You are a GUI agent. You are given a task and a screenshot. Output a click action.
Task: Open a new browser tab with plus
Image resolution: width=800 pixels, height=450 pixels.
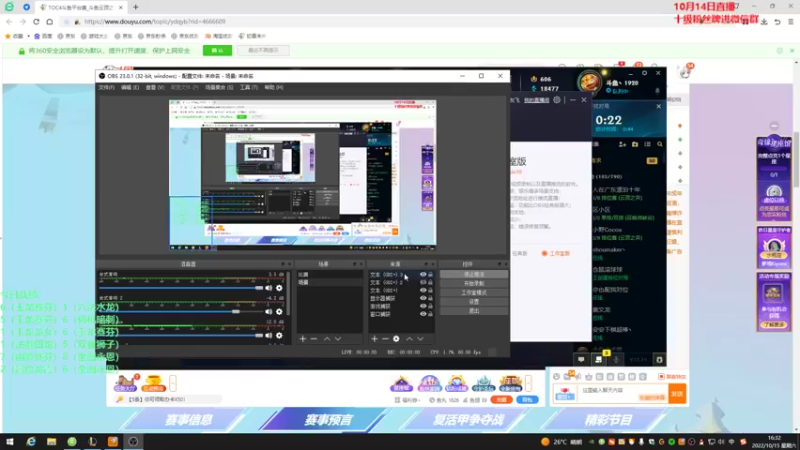tap(136, 7)
